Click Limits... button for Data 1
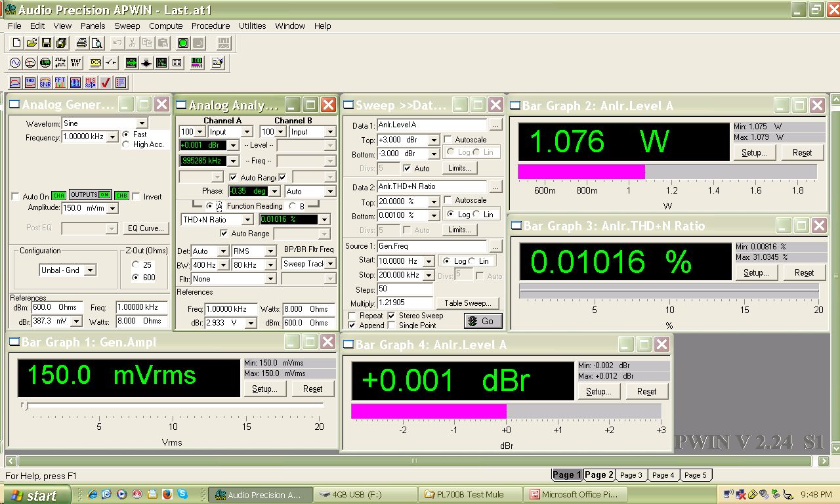Screen dimensions: 840x504 point(459,168)
